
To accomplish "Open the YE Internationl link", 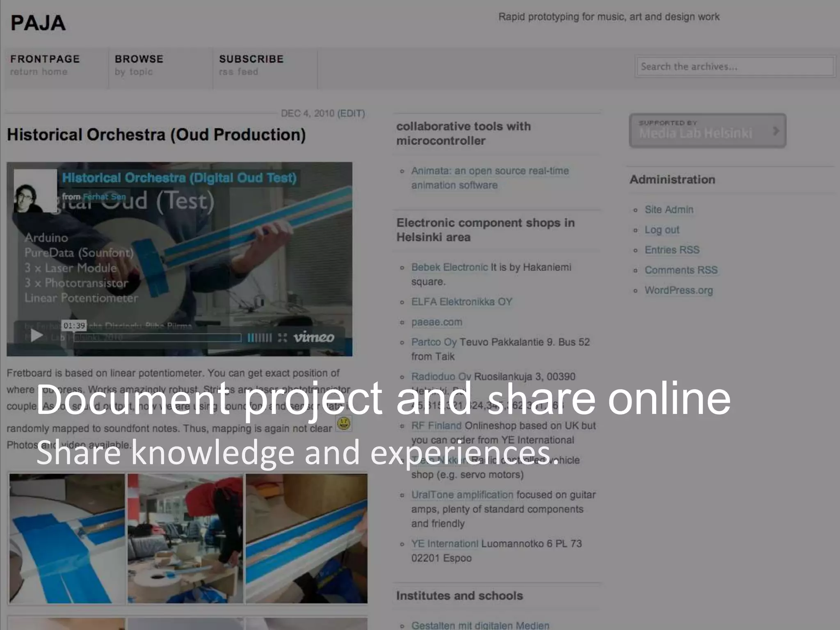I will tap(445, 544).
